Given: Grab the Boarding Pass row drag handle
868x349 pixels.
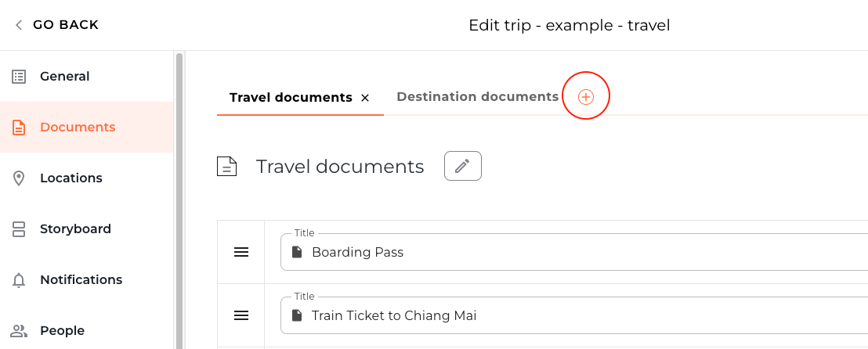Looking at the screenshot, I should (x=241, y=252).
